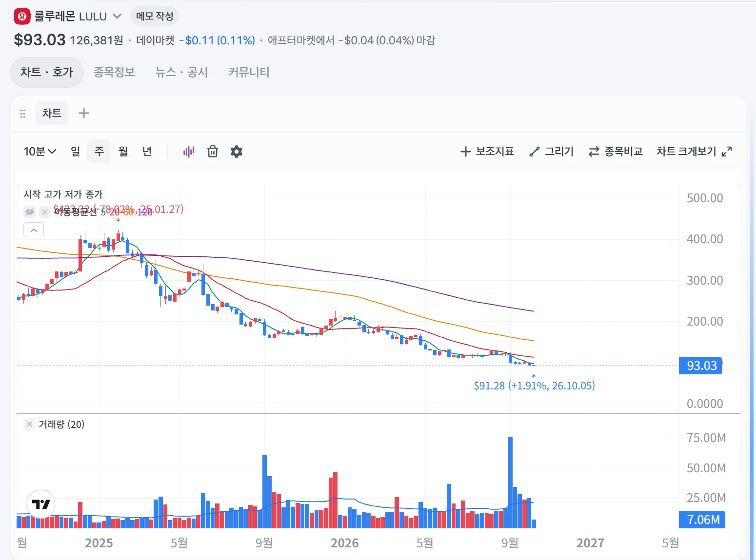Click the 7.06M volume label
The width and height of the screenshot is (756, 560).
(702, 520)
